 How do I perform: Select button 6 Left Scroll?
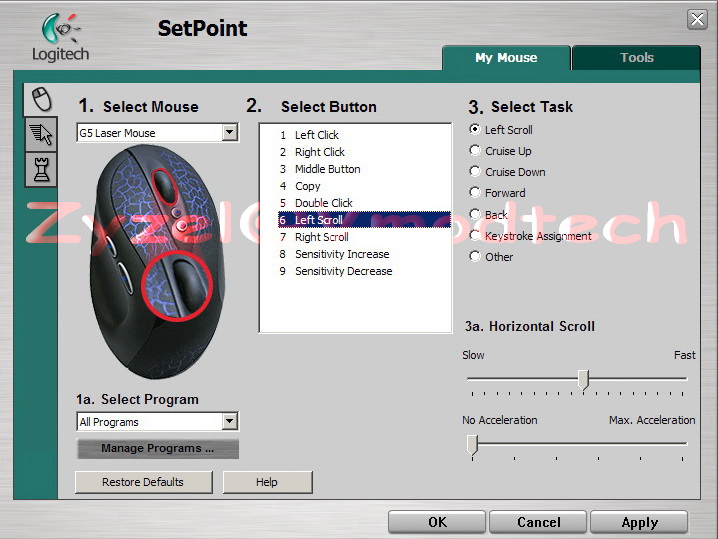(x=364, y=220)
